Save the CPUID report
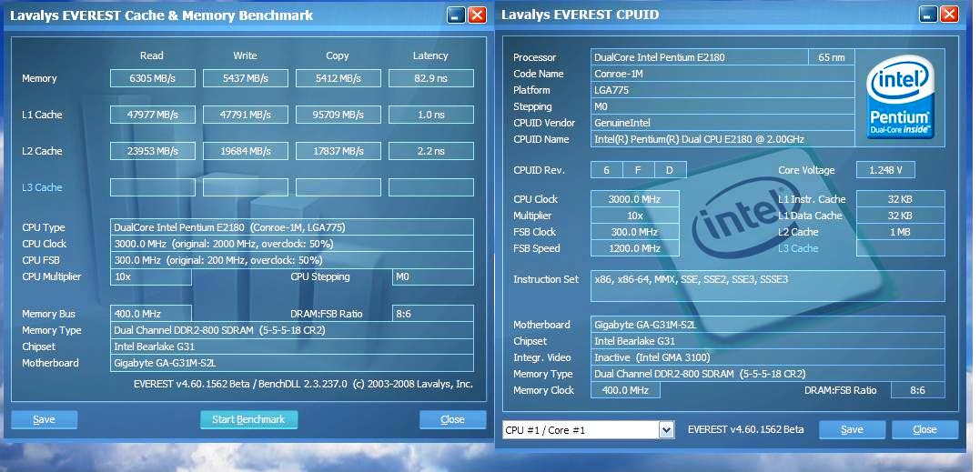The height and width of the screenshot is (472, 980). coord(852,429)
